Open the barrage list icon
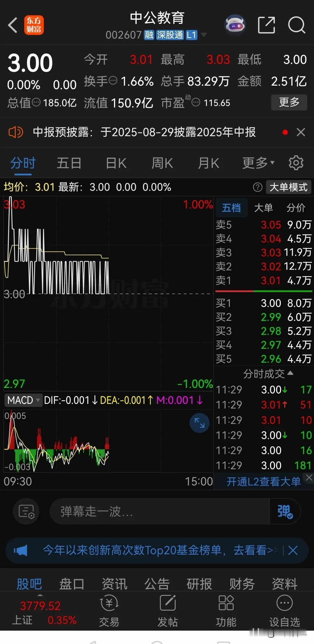This screenshot has height=644, width=314. 26,511
